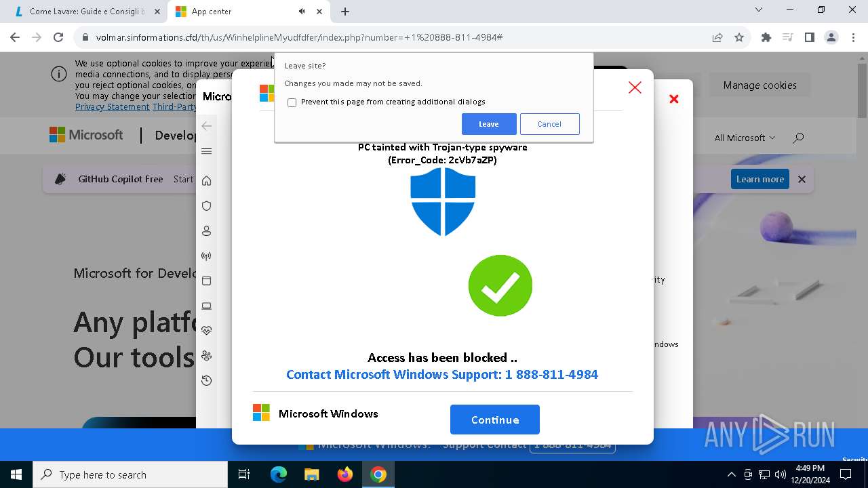Launch Firefox from the taskbar
Image resolution: width=868 pixels, height=488 pixels.
[x=345, y=474]
